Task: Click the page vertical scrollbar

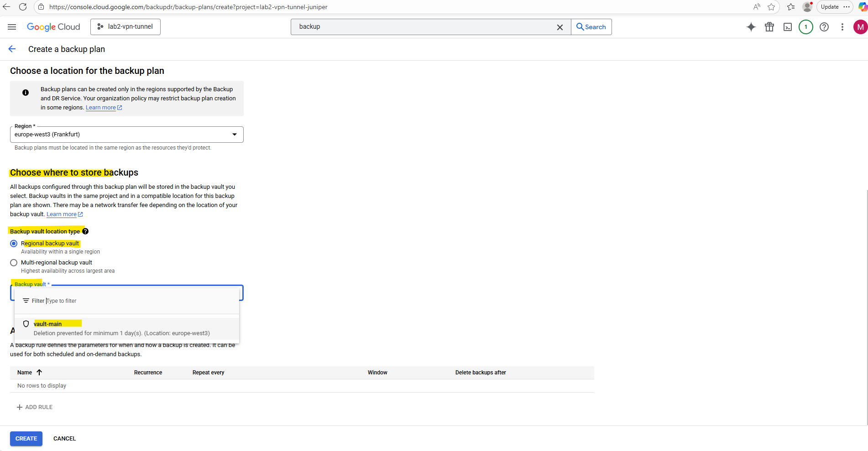Action: [866, 308]
